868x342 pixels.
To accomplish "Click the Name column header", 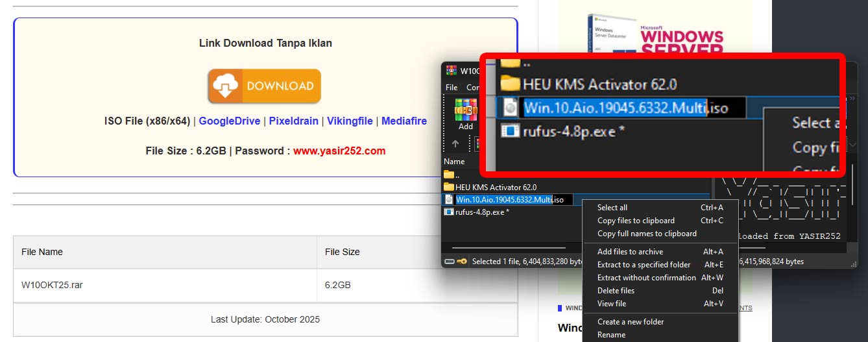I will [454, 162].
